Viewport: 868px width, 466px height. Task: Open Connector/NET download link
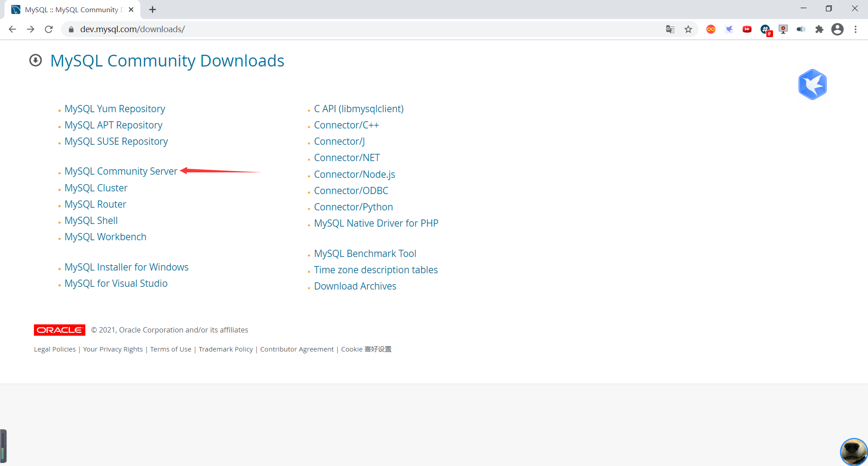[347, 158]
